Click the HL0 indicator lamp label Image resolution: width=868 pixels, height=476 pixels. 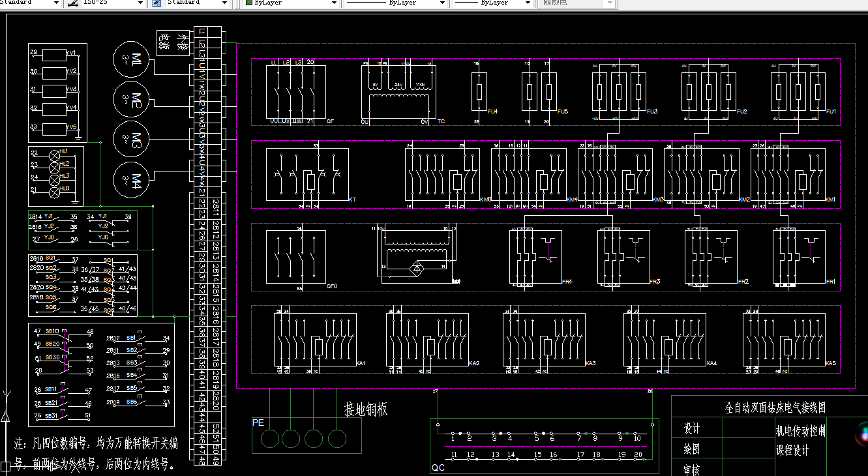coord(64,189)
